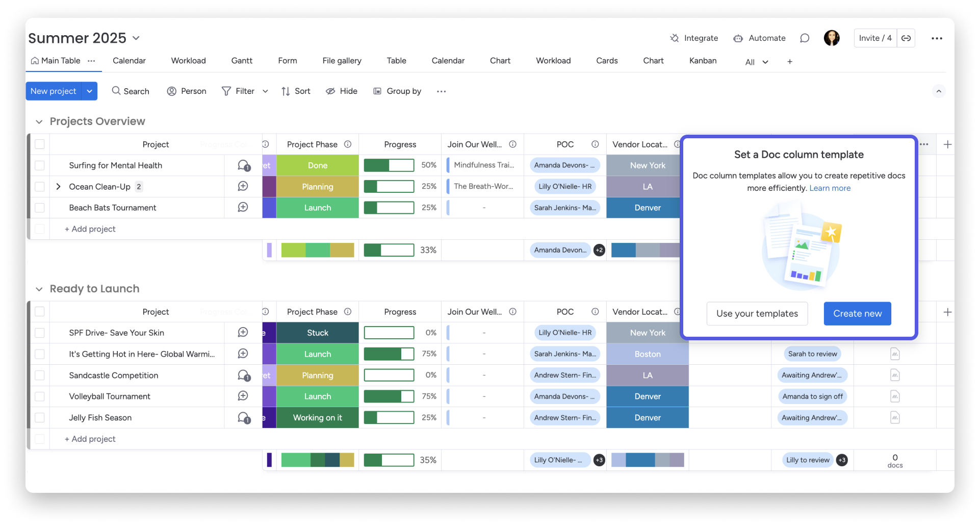980x526 pixels.
Task: Open the Integrate apps icon
Action: (x=674, y=38)
